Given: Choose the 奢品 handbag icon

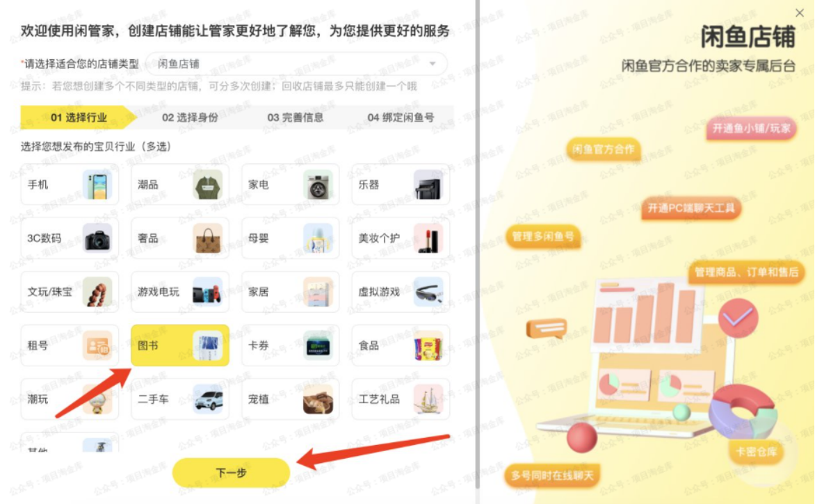Looking at the screenshot, I should click(207, 238).
